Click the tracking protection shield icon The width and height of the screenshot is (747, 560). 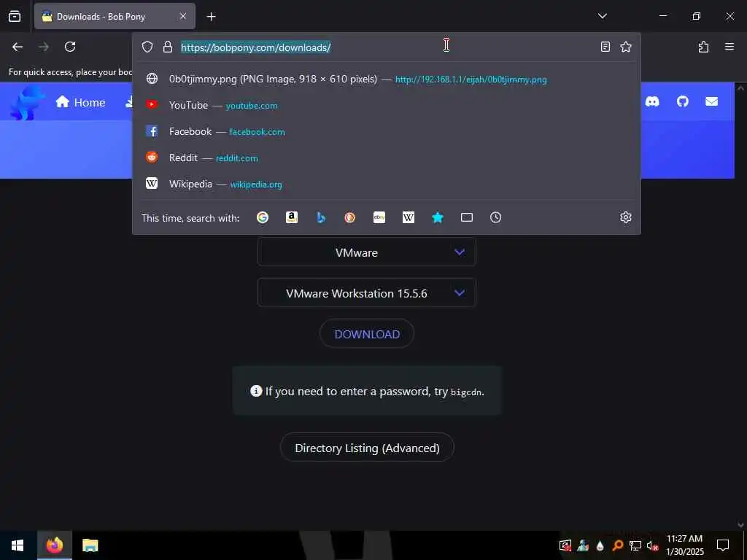(x=147, y=47)
